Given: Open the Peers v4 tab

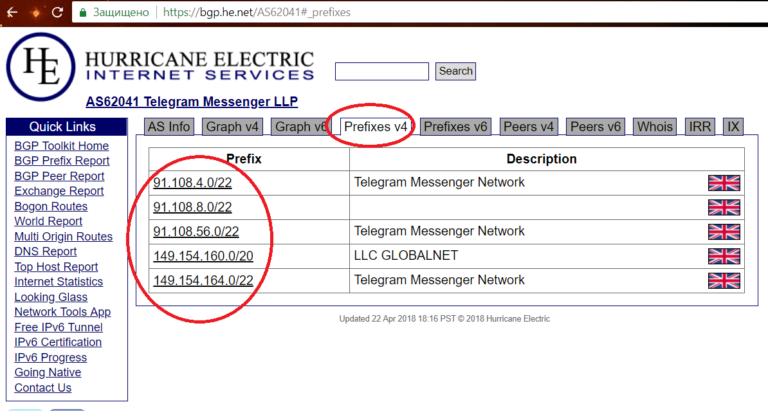Looking at the screenshot, I should pyautogui.click(x=528, y=127).
